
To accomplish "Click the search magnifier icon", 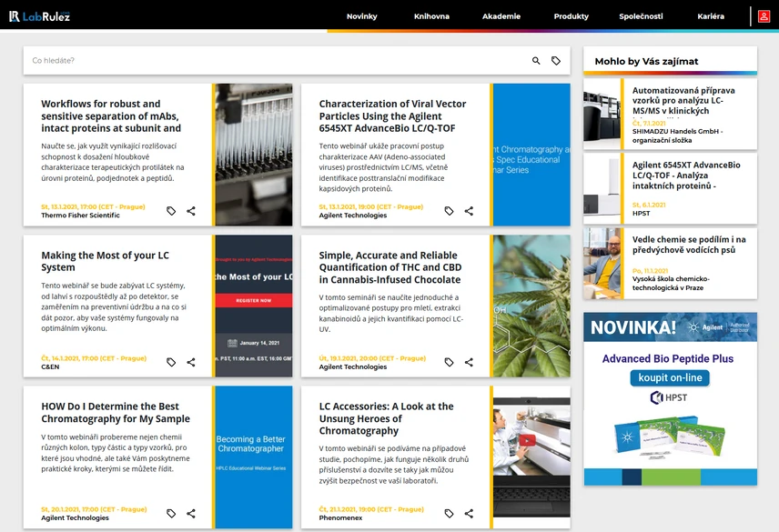I will tap(536, 61).
